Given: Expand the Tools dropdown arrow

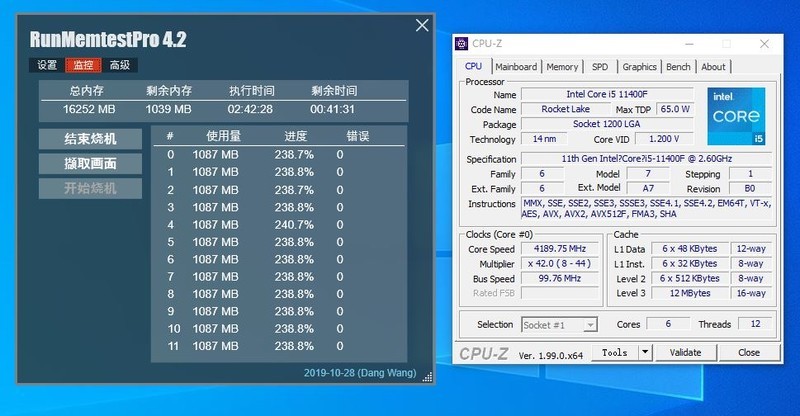Looking at the screenshot, I should point(645,353).
